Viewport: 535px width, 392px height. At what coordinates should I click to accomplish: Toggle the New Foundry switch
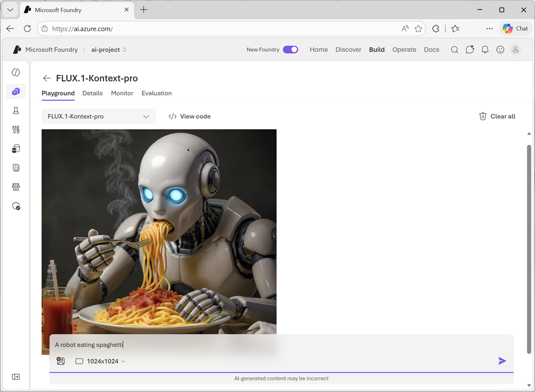pyautogui.click(x=290, y=50)
